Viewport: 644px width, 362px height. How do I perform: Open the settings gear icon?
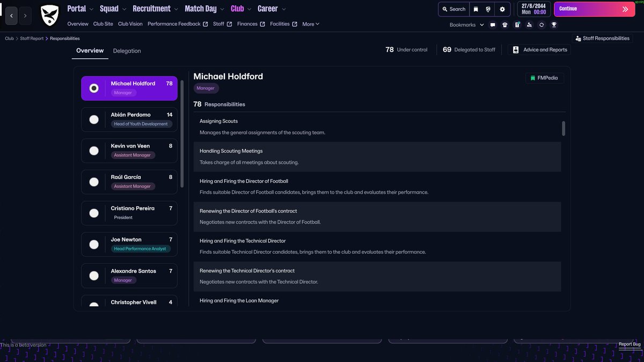point(502,9)
